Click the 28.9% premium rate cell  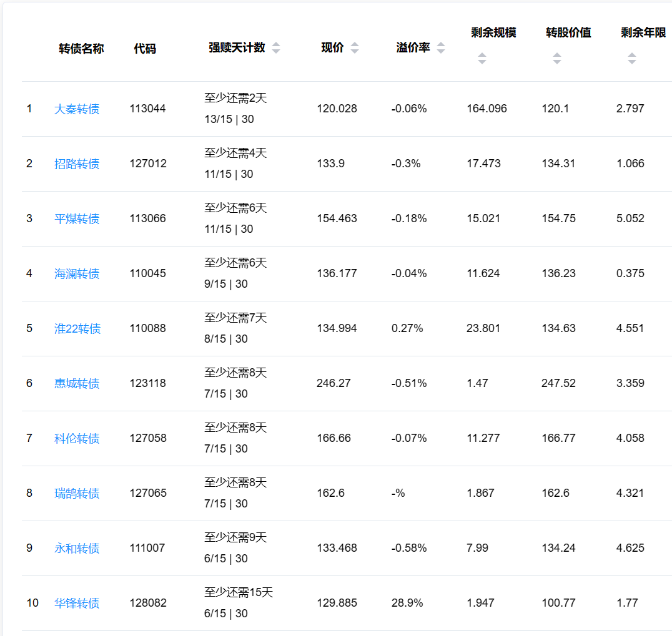pos(407,603)
